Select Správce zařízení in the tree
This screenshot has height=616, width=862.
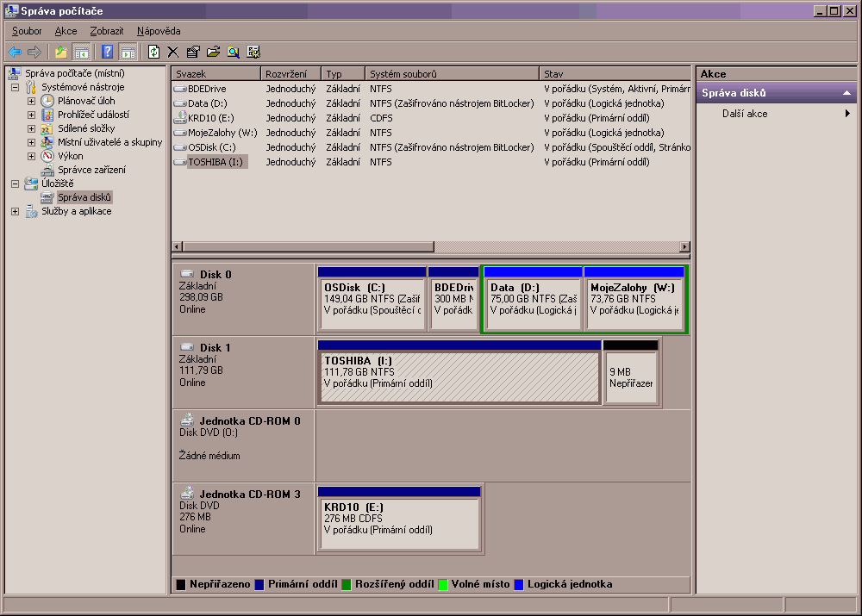pos(91,170)
